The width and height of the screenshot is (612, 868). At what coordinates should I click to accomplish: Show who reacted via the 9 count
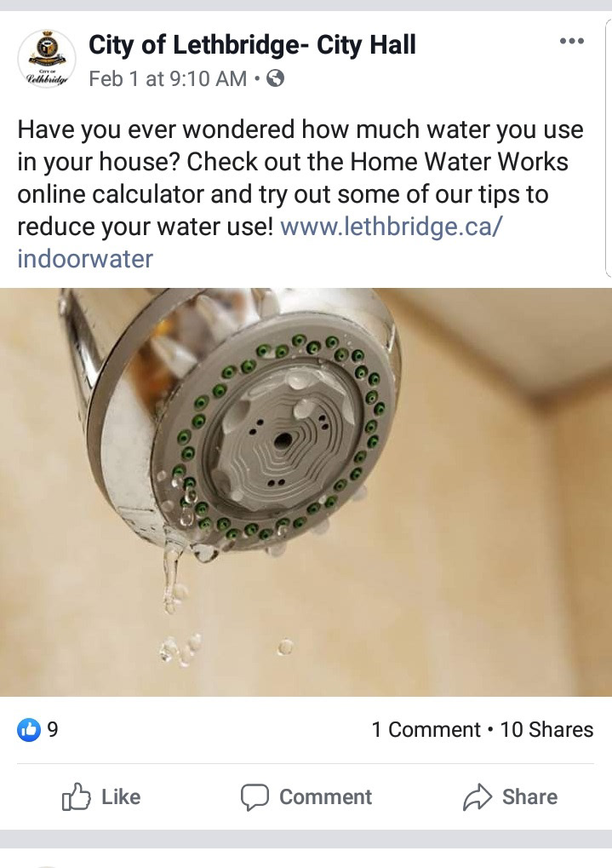tap(53, 730)
